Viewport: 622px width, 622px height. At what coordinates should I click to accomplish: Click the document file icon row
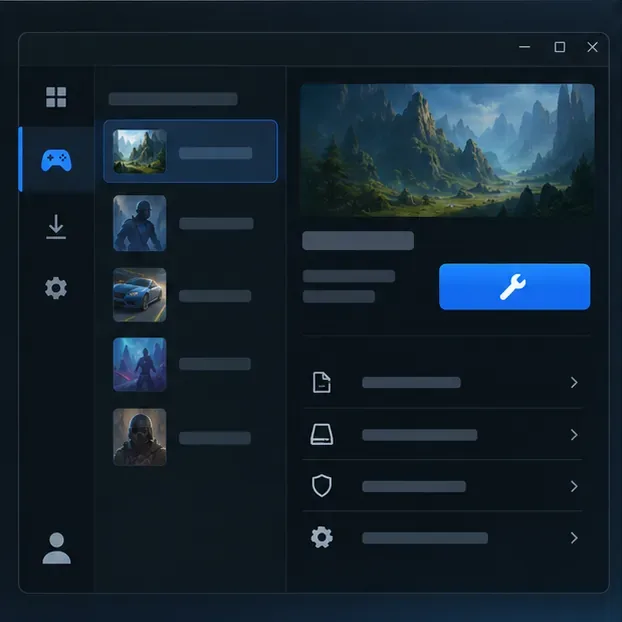442,382
